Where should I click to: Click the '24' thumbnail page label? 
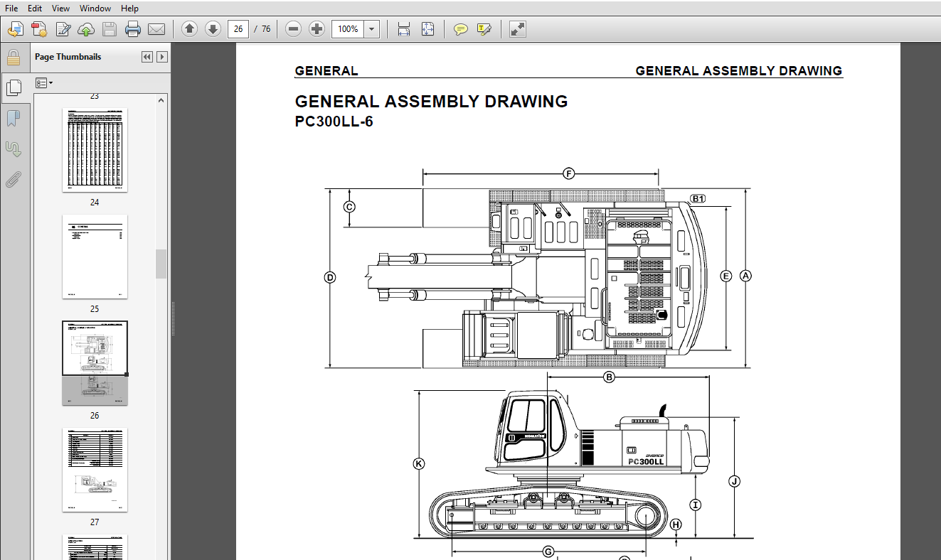95,203
